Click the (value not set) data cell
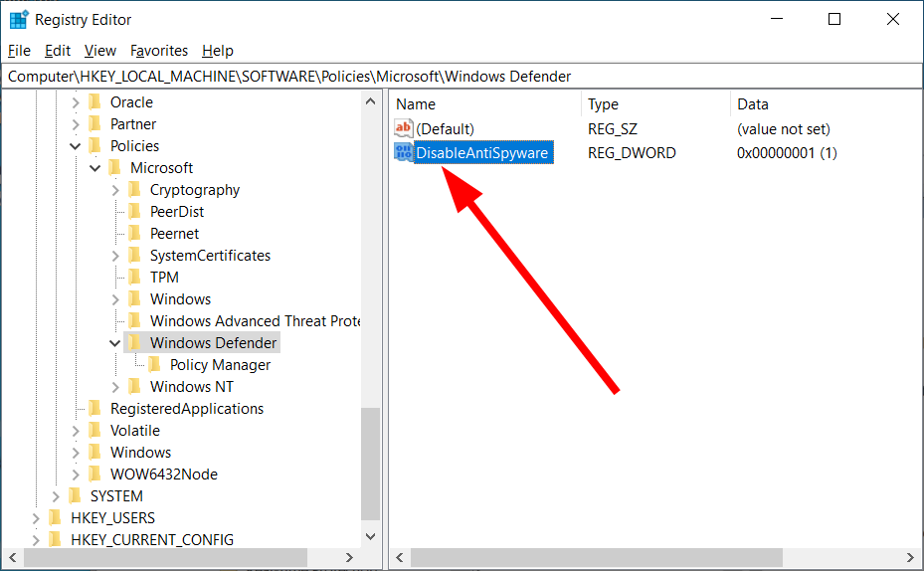Image resolution: width=924 pixels, height=571 pixels. pos(783,129)
